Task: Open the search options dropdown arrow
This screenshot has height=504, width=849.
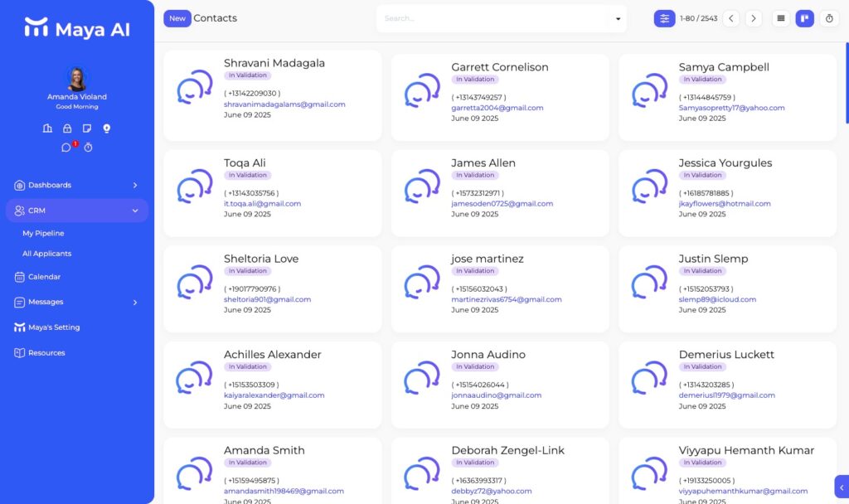Action: pyautogui.click(x=618, y=19)
